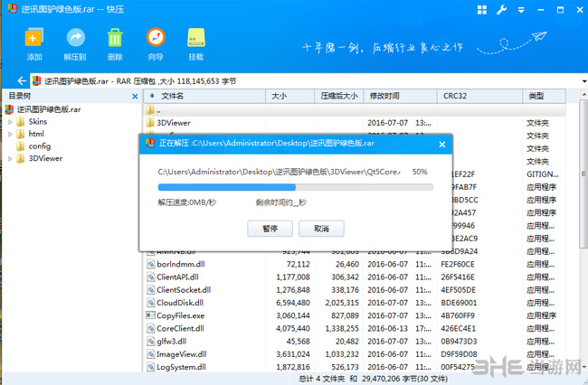The image size is (588, 385).
Task: Expand the html folder in tree
Action: tap(10, 134)
